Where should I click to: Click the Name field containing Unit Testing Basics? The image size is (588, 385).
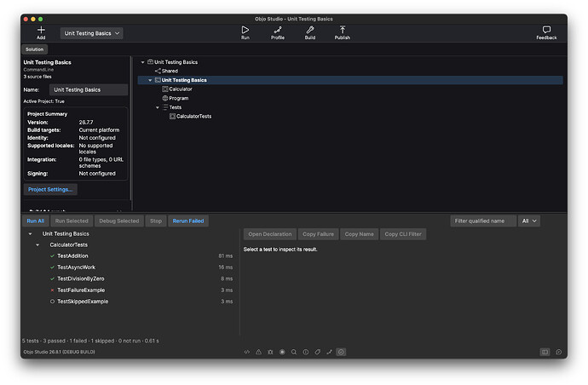tap(89, 90)
